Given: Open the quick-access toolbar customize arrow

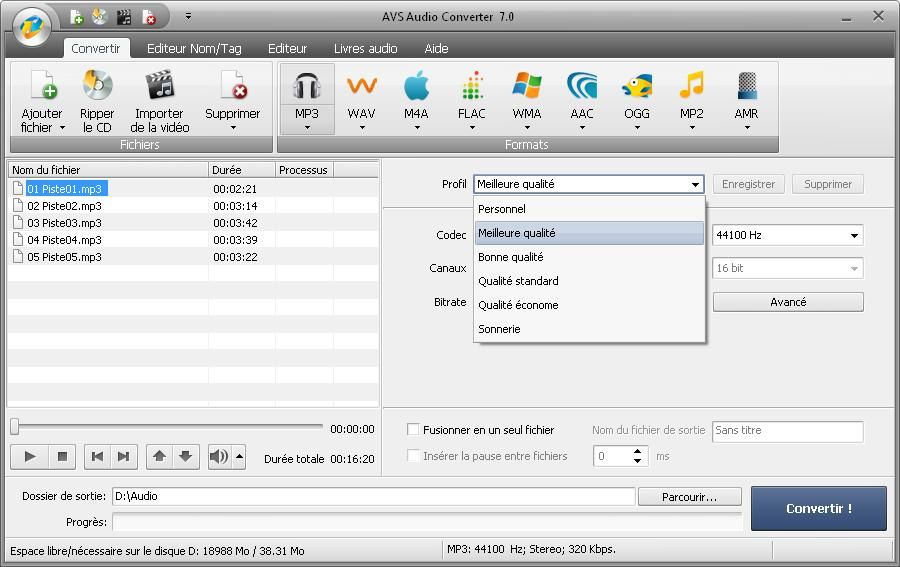Looking at the screenshot, I should click(188, 17).
